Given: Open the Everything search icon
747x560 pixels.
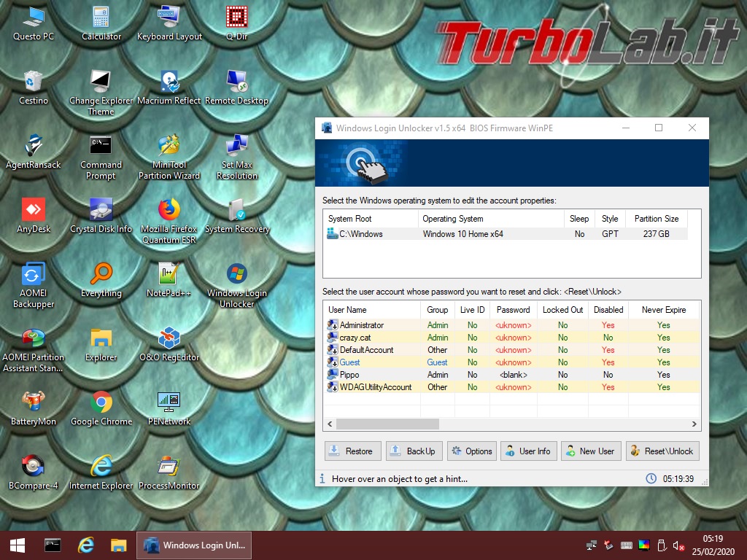Looking at the screenshot, I should coord(101,281).
